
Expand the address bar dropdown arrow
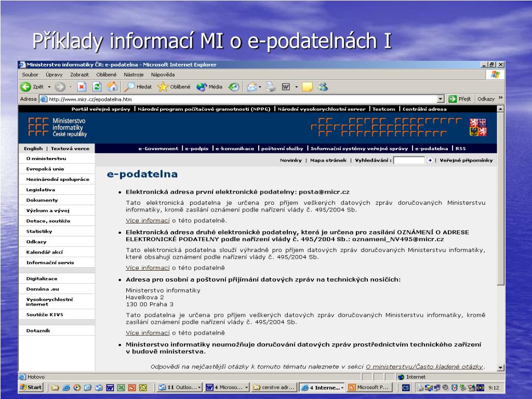coord(441,99)
